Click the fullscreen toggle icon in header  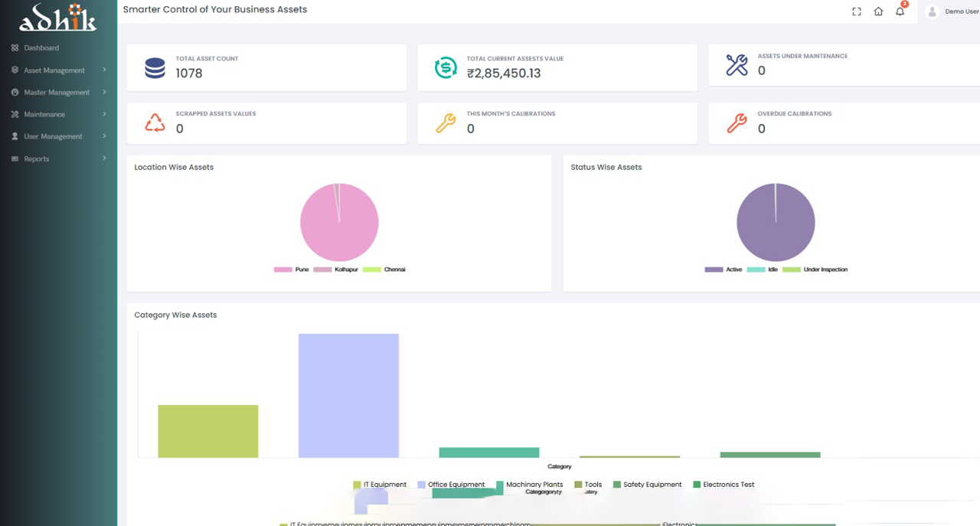(857, 11)
